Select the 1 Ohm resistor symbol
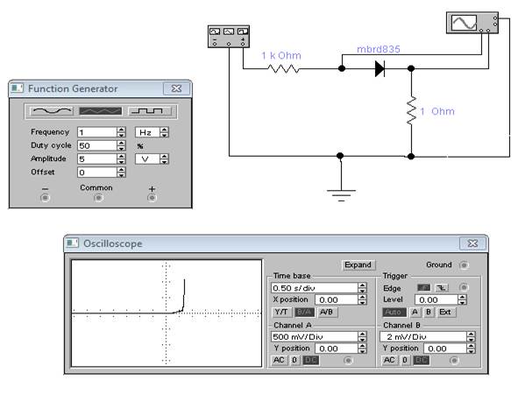The width and height of the screenshot is (532, 401). pos(411,110)
